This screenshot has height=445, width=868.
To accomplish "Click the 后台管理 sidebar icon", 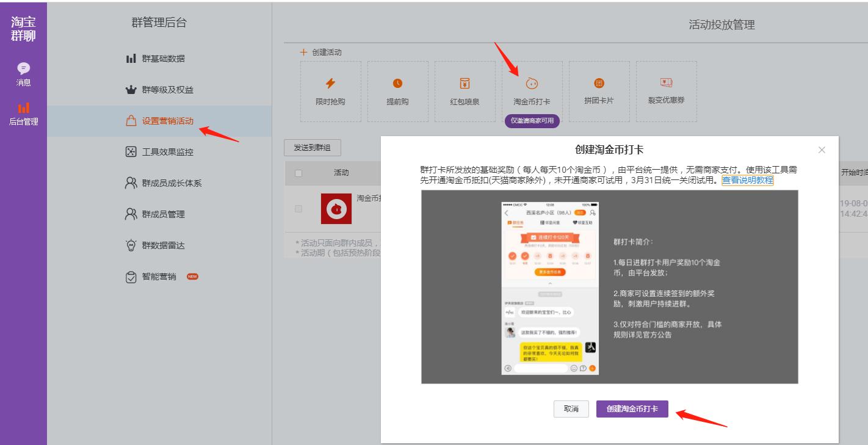I will 24,110.
